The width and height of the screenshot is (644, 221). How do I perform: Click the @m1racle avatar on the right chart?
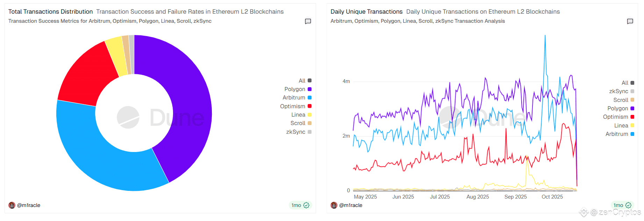click(x=334, y=205)
